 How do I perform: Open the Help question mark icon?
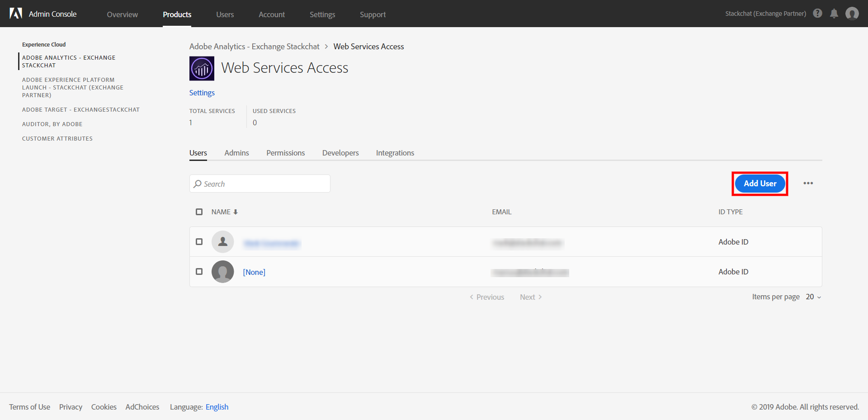point(817,13)
